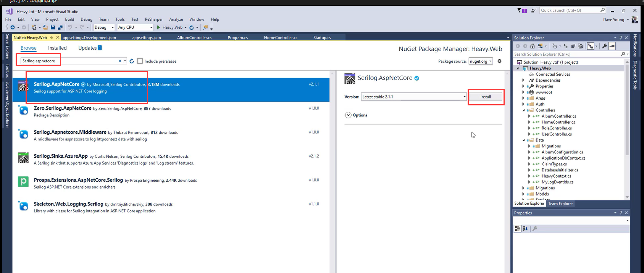Install the Serilog.AspNetCore package
Viewport: 644px width, 273px height.
tap(486, 97)
